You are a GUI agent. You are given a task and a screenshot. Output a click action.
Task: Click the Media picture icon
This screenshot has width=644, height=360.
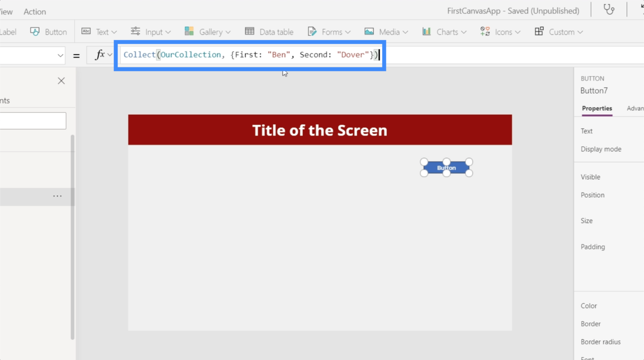(369, 31)
